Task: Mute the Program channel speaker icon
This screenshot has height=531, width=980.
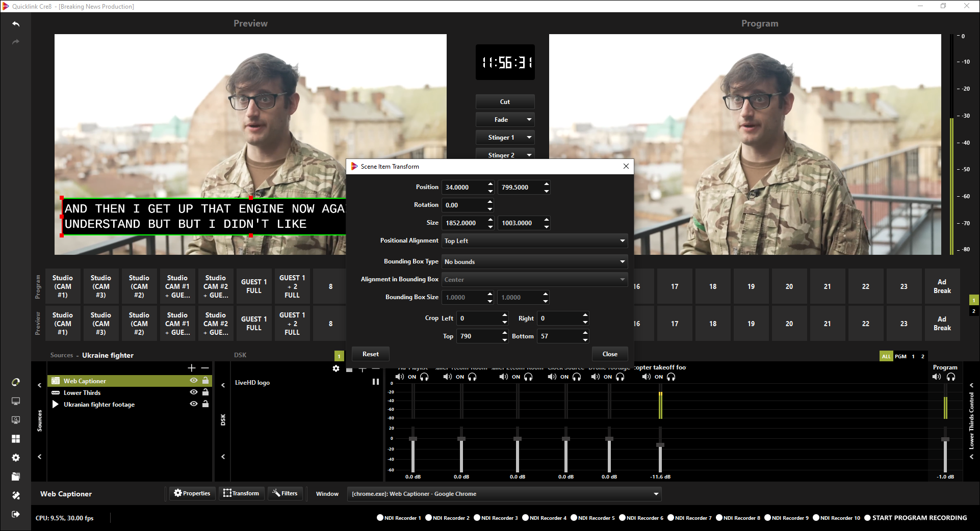Action: pyautogui.click(x=937, y=377)
